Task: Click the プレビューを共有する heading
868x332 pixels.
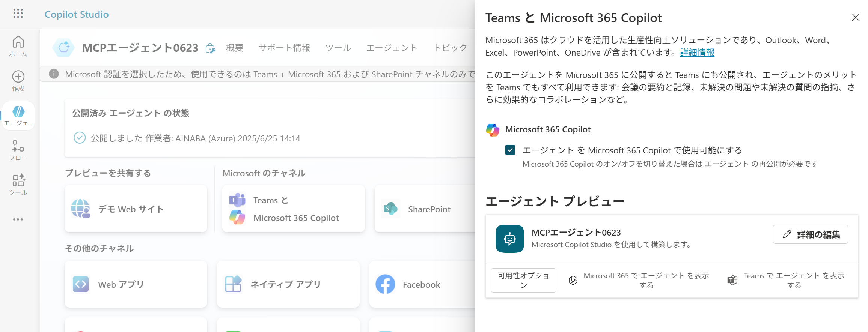Action: point(108,173)
